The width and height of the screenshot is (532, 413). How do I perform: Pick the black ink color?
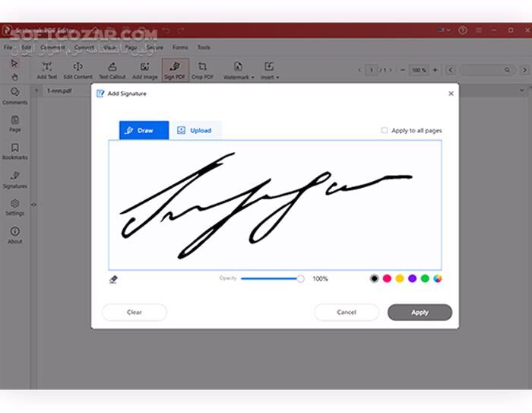click(374, 278)
